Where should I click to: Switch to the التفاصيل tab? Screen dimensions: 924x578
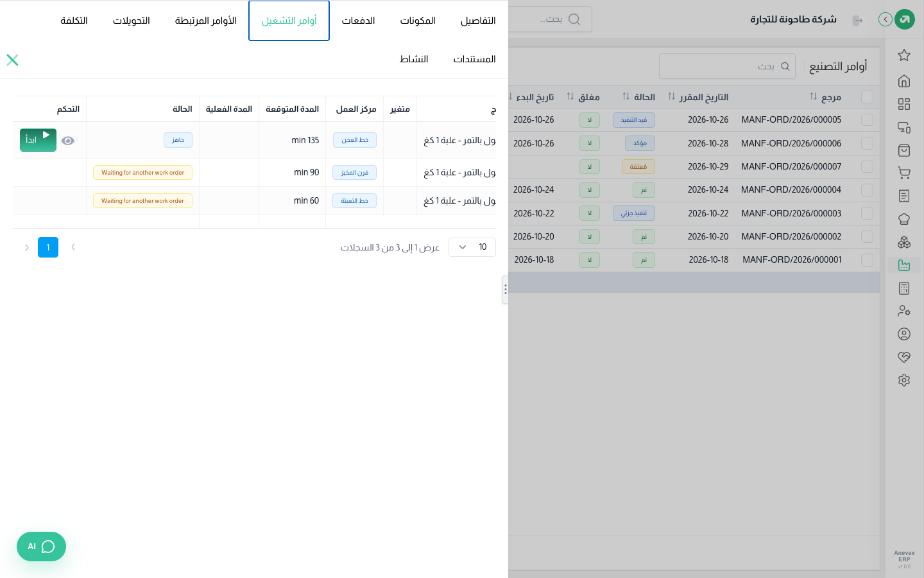pyautogui.click(x=478, y=21)
